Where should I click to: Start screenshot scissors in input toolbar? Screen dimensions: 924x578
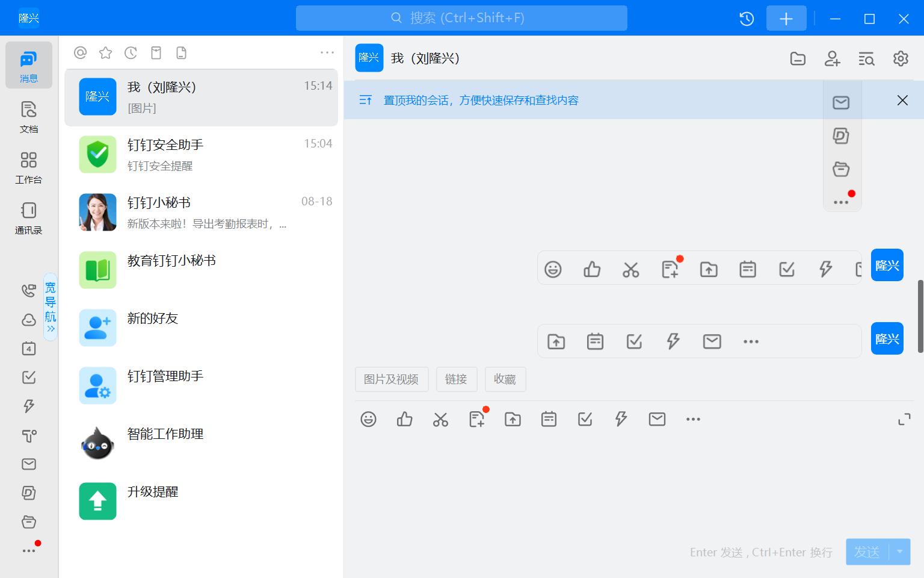440,419
